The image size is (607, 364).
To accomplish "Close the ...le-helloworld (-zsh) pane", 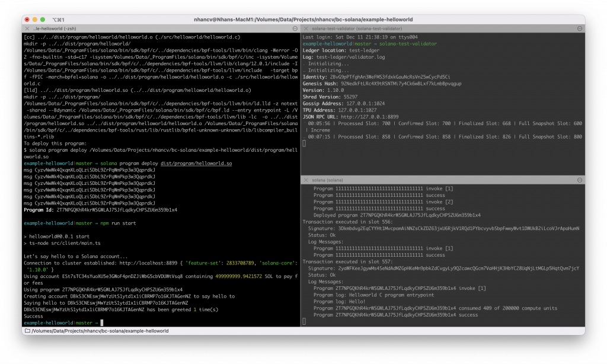I will click(x=27, y=28).
